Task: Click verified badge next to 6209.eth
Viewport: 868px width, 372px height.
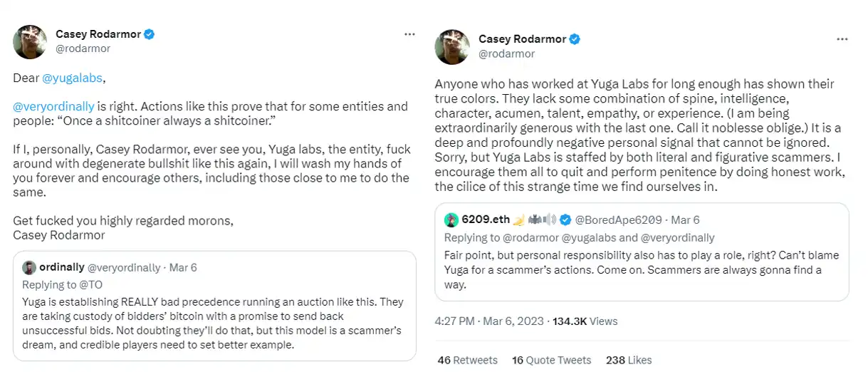Action: click(x=565, y=219)
